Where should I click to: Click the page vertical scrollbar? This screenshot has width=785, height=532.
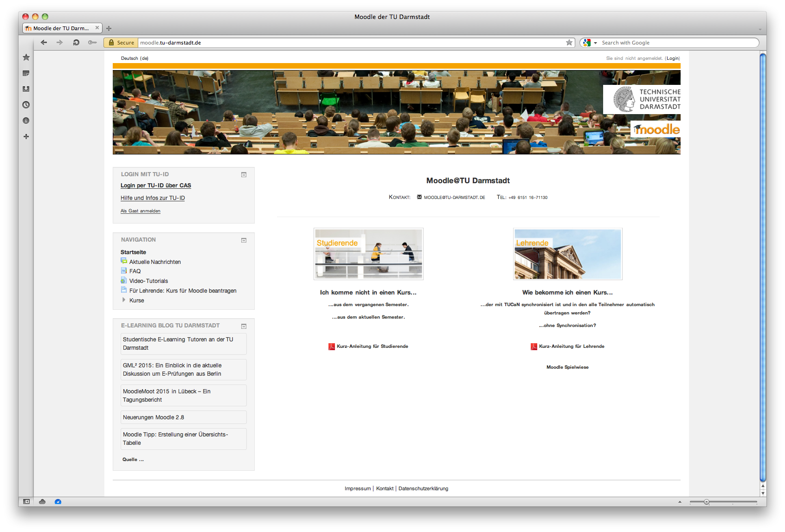(x=763, y=267)
